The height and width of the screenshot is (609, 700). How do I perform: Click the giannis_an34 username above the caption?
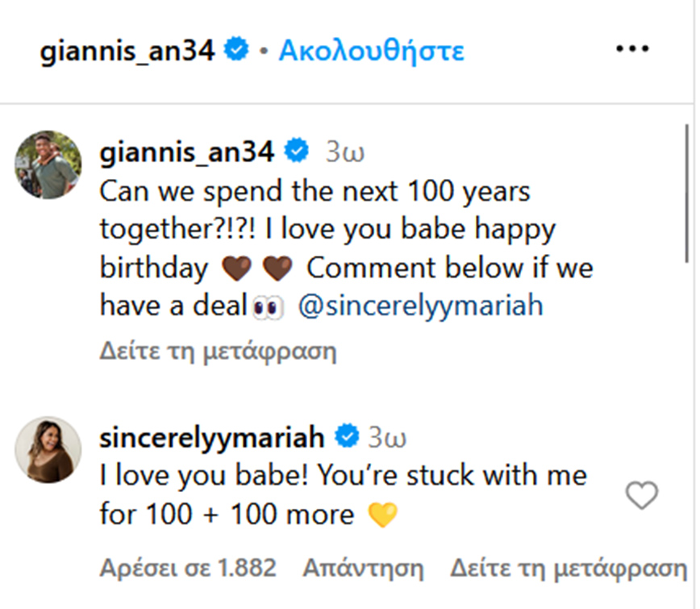(186, 151)
